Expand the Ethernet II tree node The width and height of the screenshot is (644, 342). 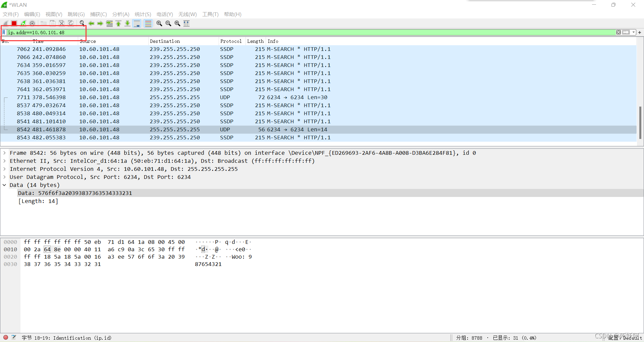pyautogui.click(x=4, y=161)
